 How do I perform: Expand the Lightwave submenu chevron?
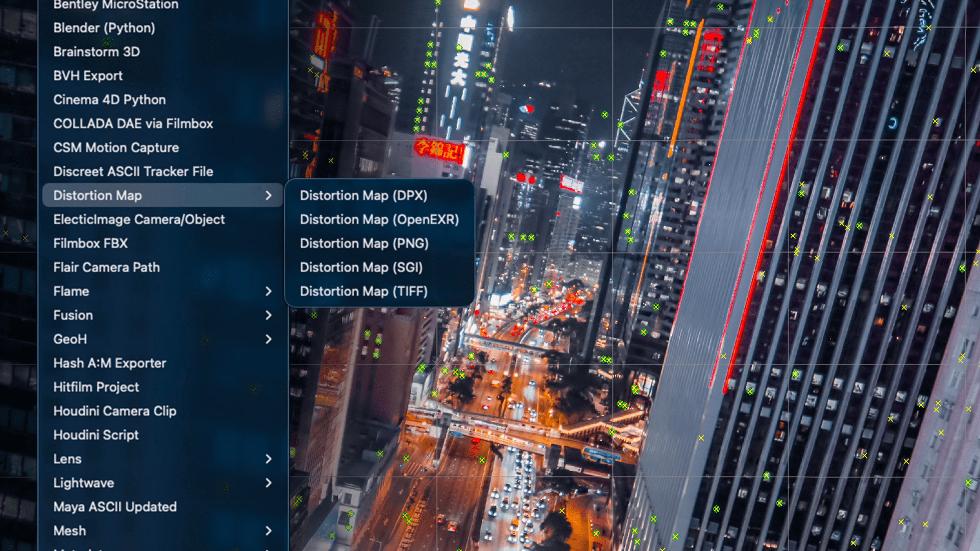[269, 483]
